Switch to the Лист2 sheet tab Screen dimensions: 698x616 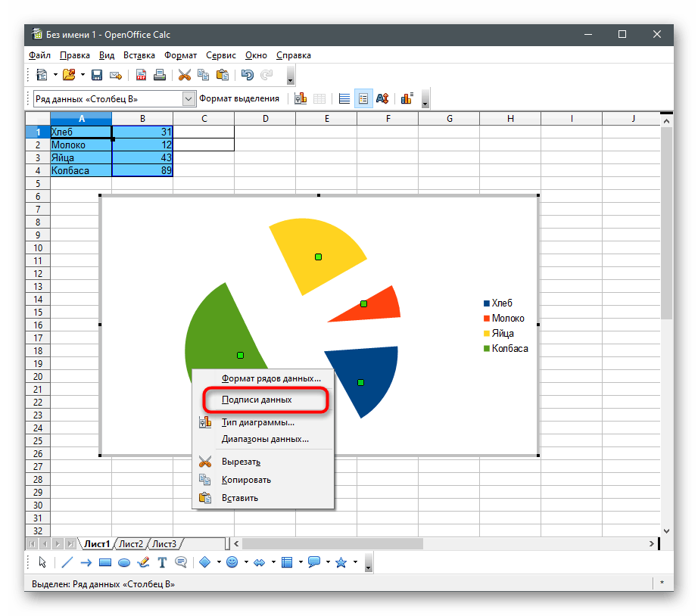131,544
